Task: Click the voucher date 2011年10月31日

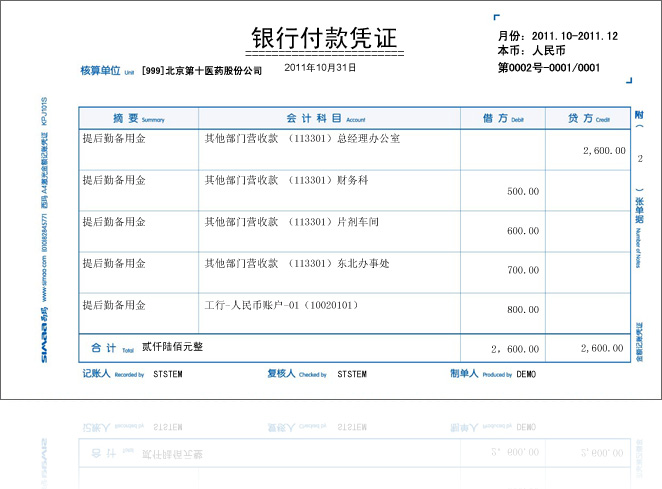Action: click(x=320, y=67)
